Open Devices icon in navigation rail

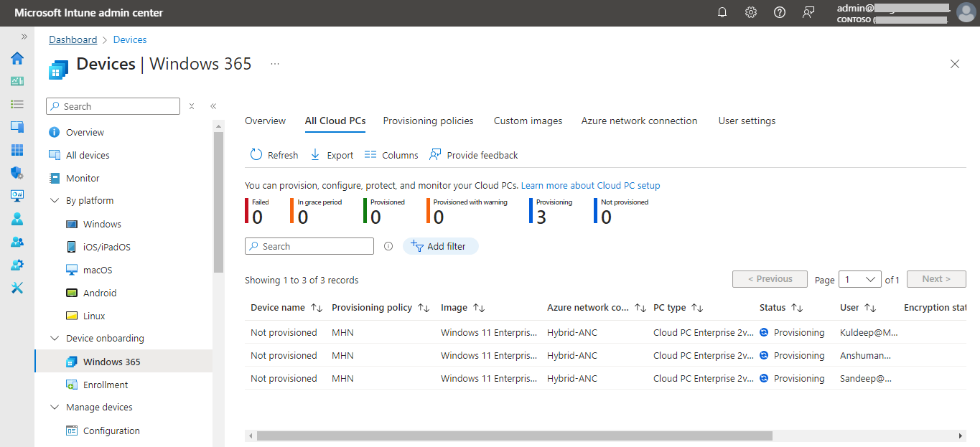click(17, 127)
